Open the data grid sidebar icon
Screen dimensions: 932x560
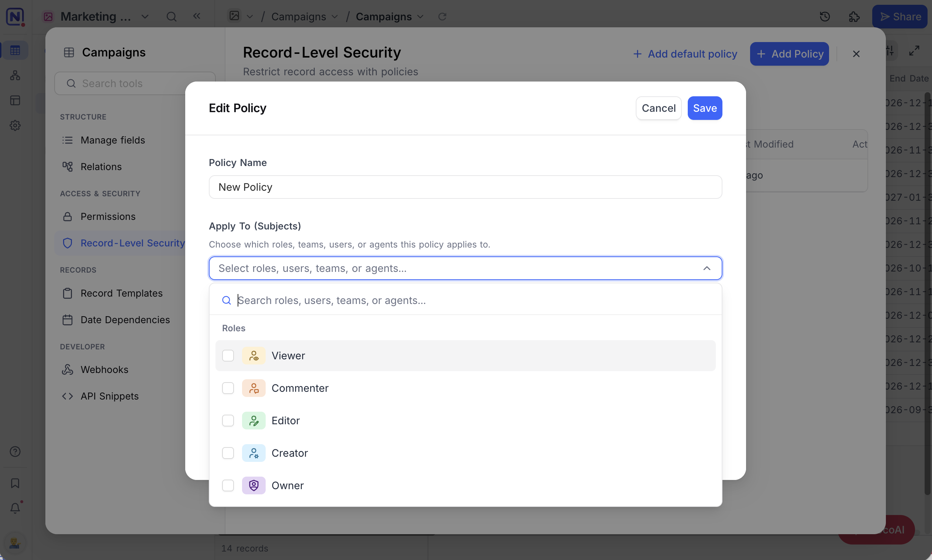(15, 50)
